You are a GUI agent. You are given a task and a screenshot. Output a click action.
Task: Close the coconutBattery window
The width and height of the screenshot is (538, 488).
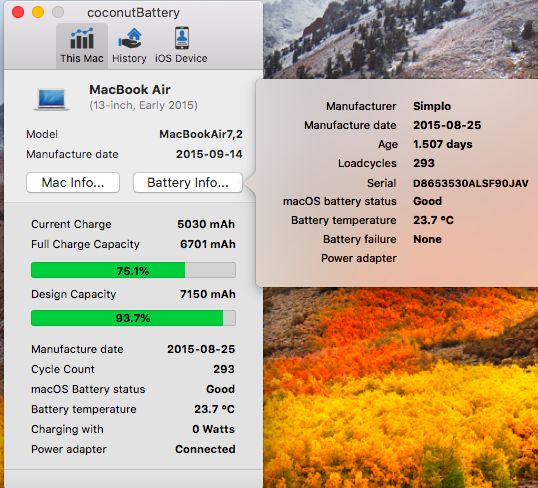[18, 12]
